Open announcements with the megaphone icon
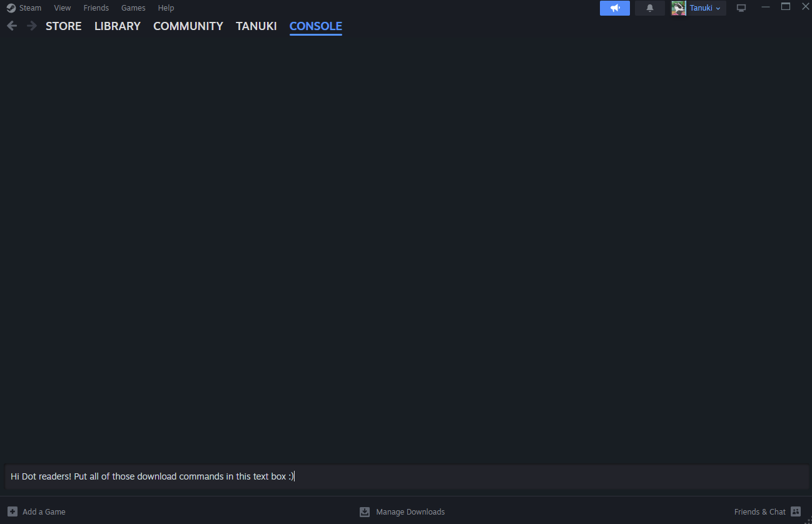Screen dimensions: 812x524 coord(614,8)
